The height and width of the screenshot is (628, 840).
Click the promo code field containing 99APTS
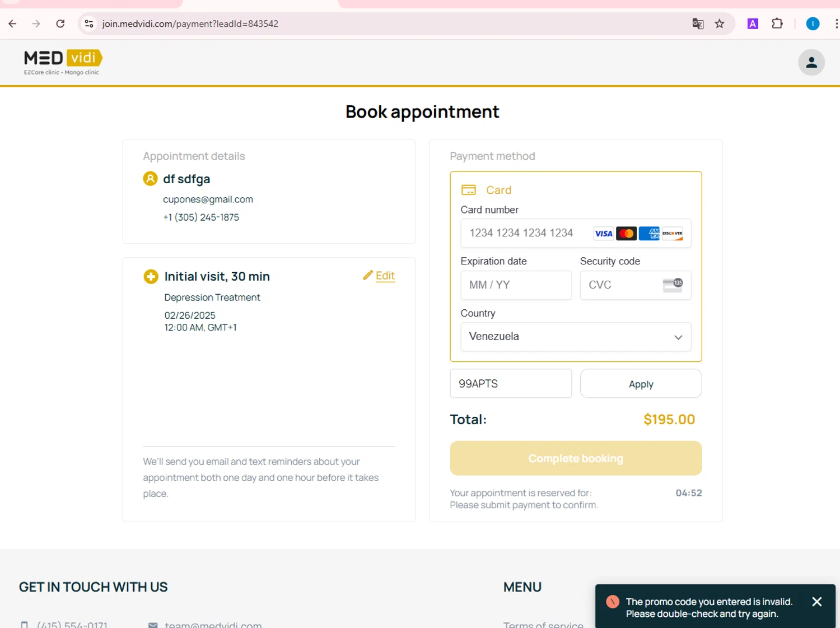(x=511, y=384)
